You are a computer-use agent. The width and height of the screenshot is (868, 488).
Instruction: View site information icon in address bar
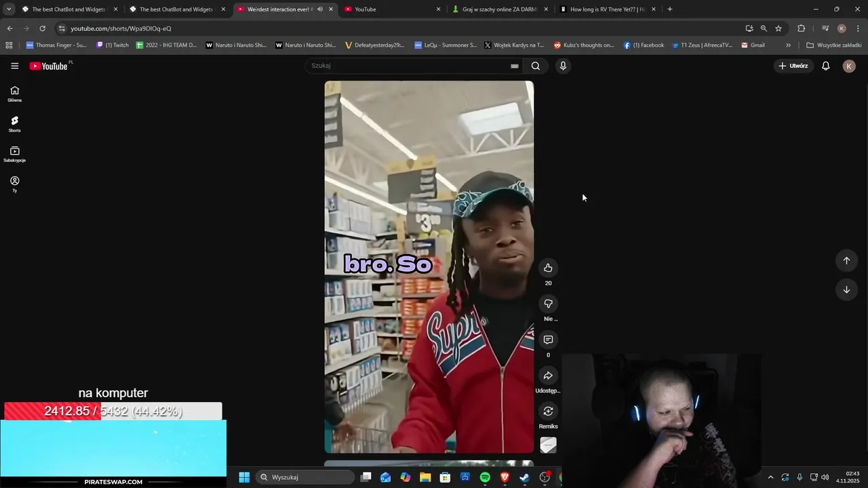pos(62,28)
